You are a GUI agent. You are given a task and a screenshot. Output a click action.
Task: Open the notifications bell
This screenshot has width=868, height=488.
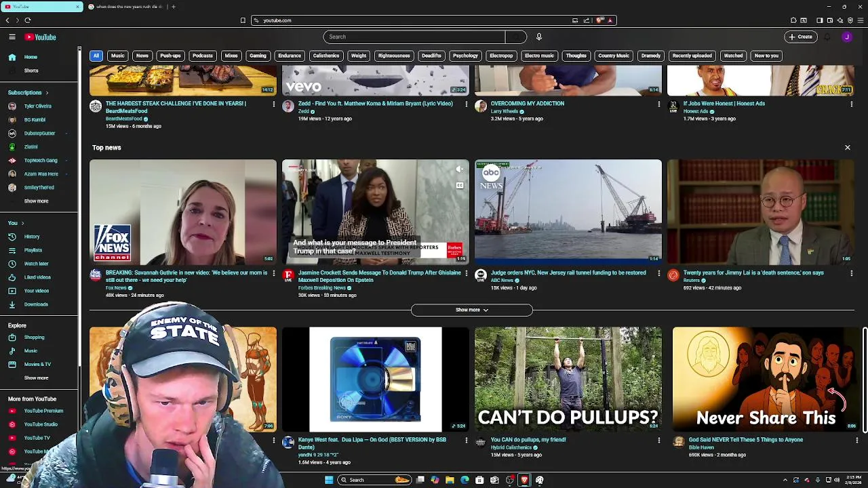[x=827, y=37]
